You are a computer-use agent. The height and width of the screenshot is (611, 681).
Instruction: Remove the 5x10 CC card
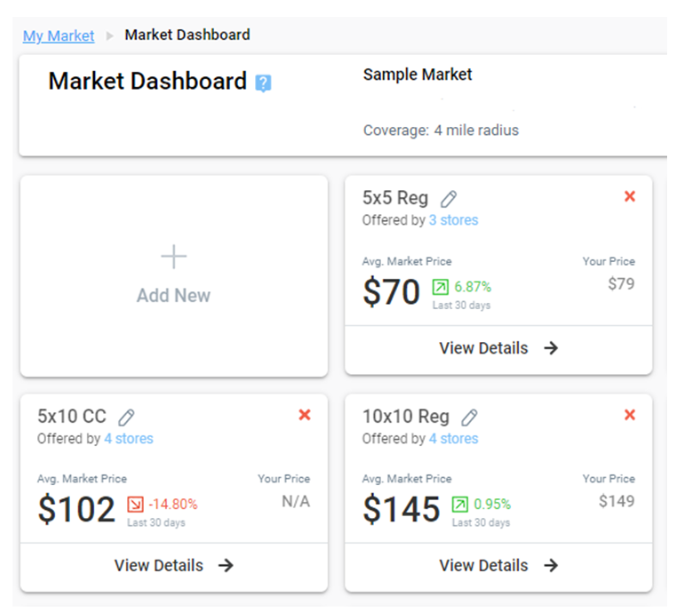pos(304,415)
